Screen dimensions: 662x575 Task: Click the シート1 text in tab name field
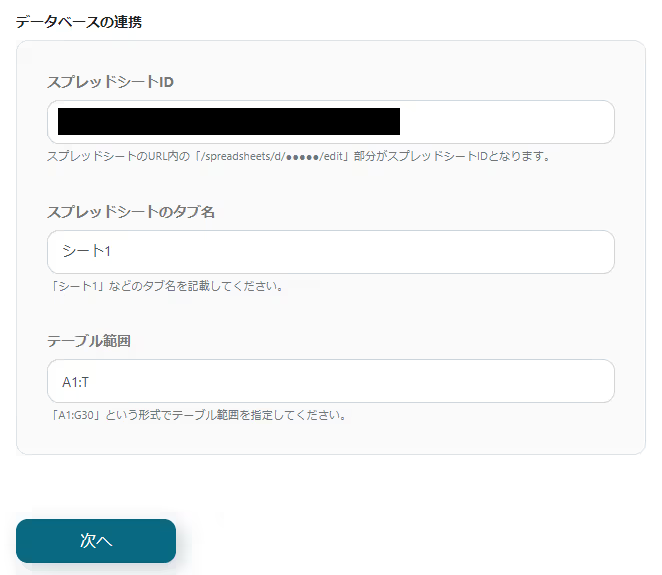(87, 251)
